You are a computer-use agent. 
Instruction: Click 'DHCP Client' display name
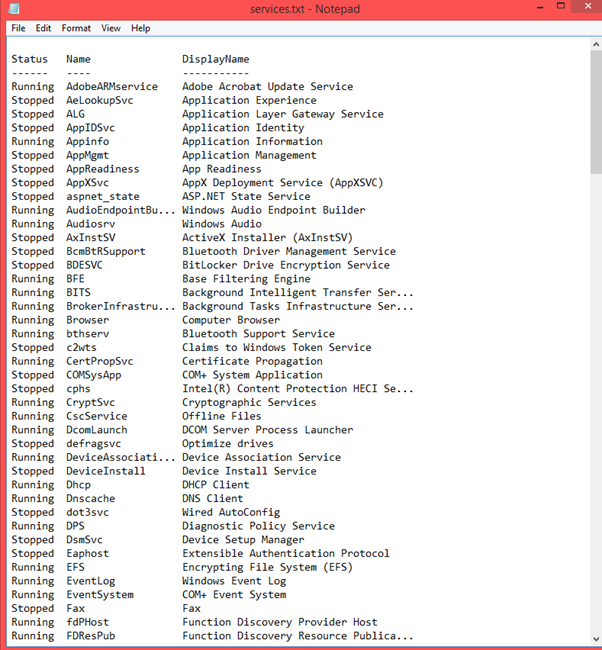click(216, 485)
